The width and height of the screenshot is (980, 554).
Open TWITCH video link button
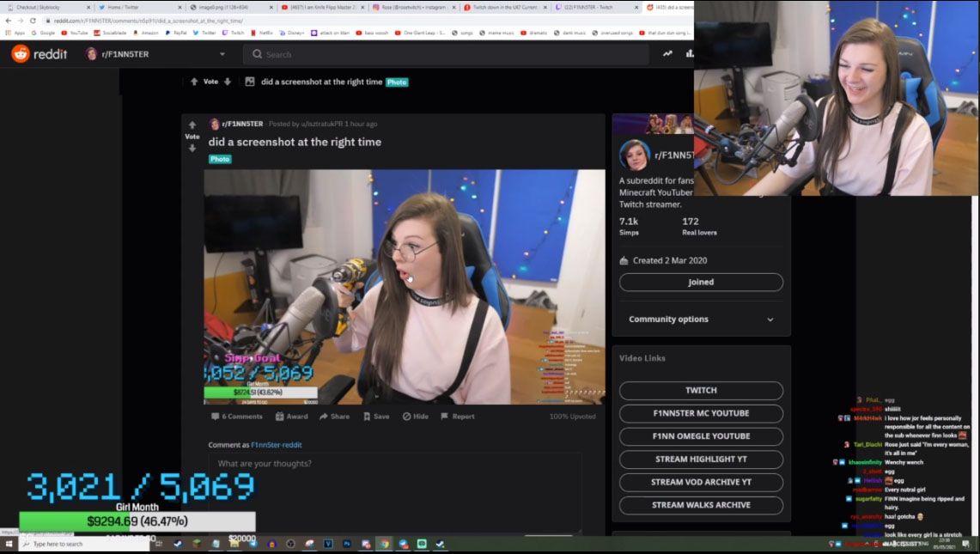point(701,390)
